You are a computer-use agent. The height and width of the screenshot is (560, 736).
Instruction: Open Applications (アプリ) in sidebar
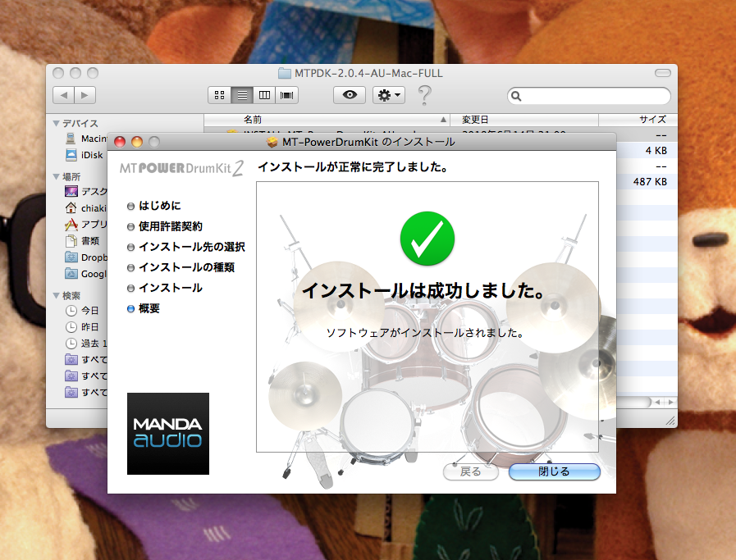[x=86, y=224]
